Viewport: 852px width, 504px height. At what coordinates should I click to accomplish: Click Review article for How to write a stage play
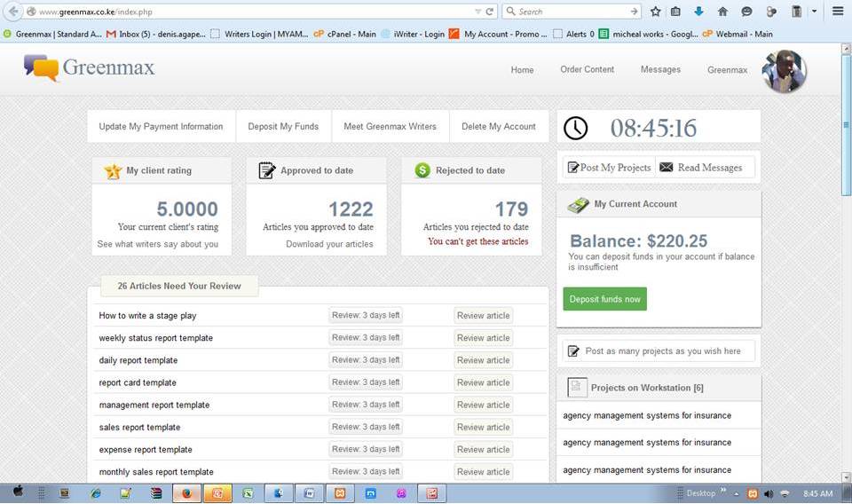tap(483, 316)
